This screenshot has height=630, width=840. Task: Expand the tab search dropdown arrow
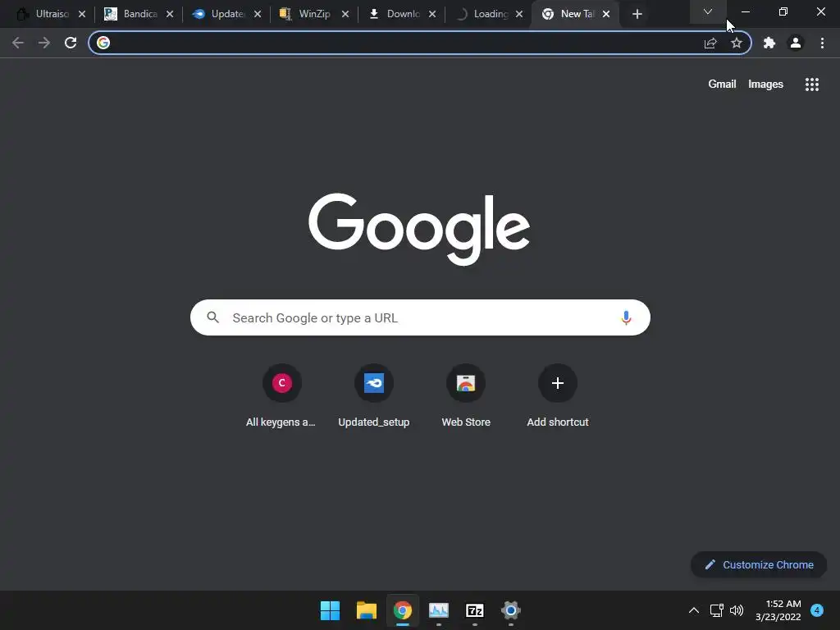point(708,11)
